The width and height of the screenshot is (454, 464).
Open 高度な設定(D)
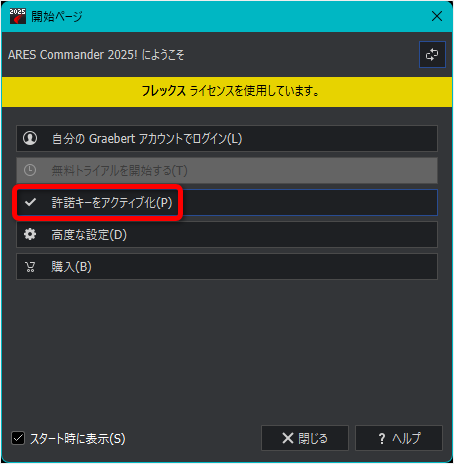[x=227, y=235]
